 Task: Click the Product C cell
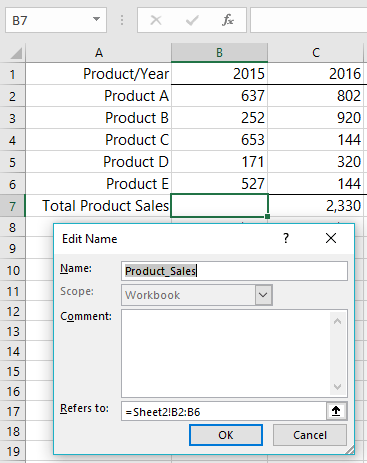pyautogui.click(x=99, y=140)
